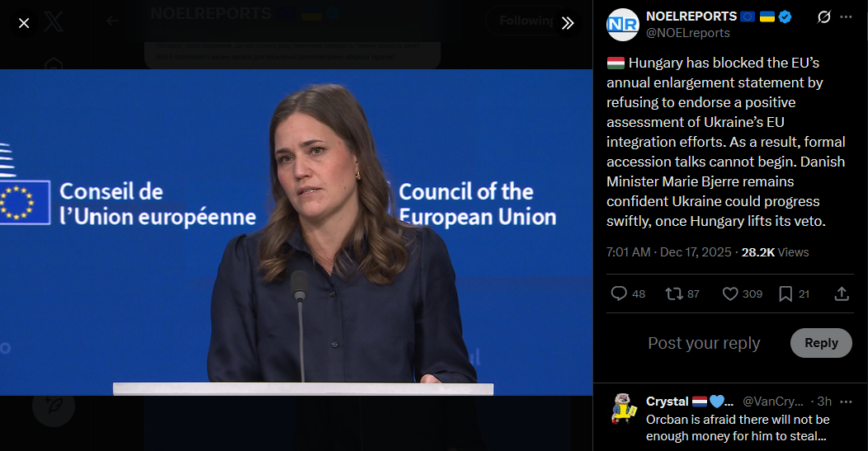868x451 pixels.
Task: Open Crystal's profile avatar
Action: pos(624,408)
